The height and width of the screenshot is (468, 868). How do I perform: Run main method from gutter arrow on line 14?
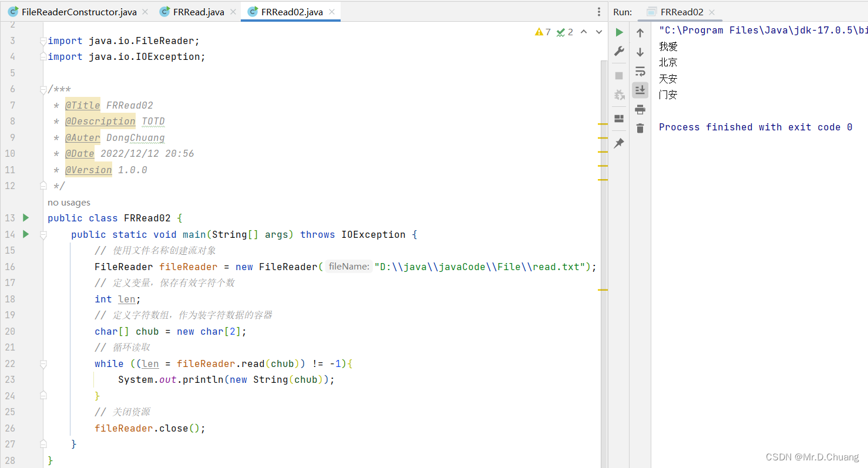[26, 234]
